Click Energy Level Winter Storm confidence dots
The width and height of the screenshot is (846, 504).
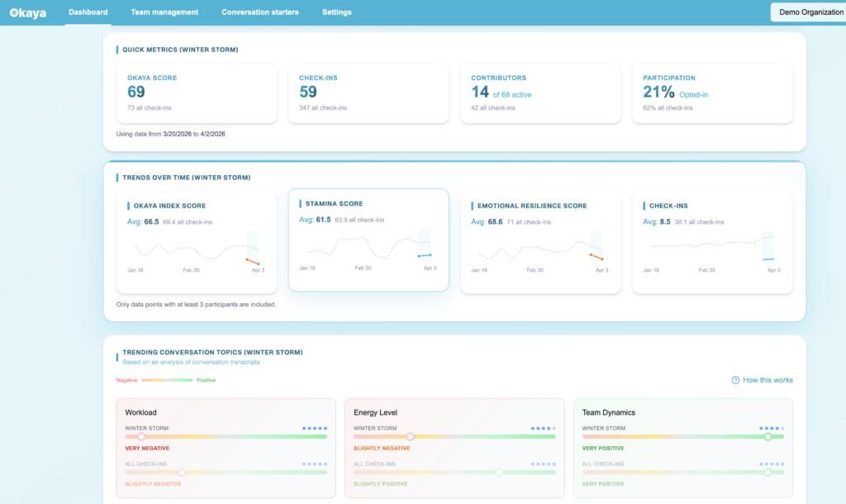[x=544, y=429]
